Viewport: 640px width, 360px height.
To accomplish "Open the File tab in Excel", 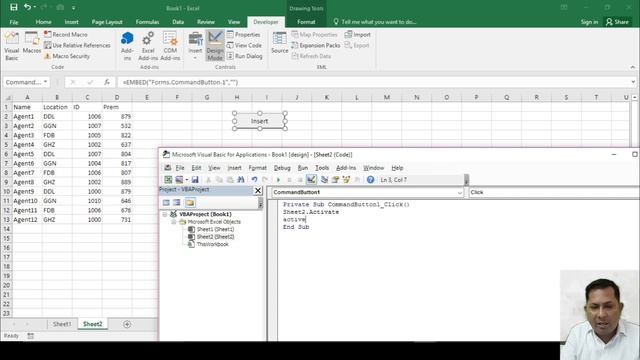I will [14, 22].
